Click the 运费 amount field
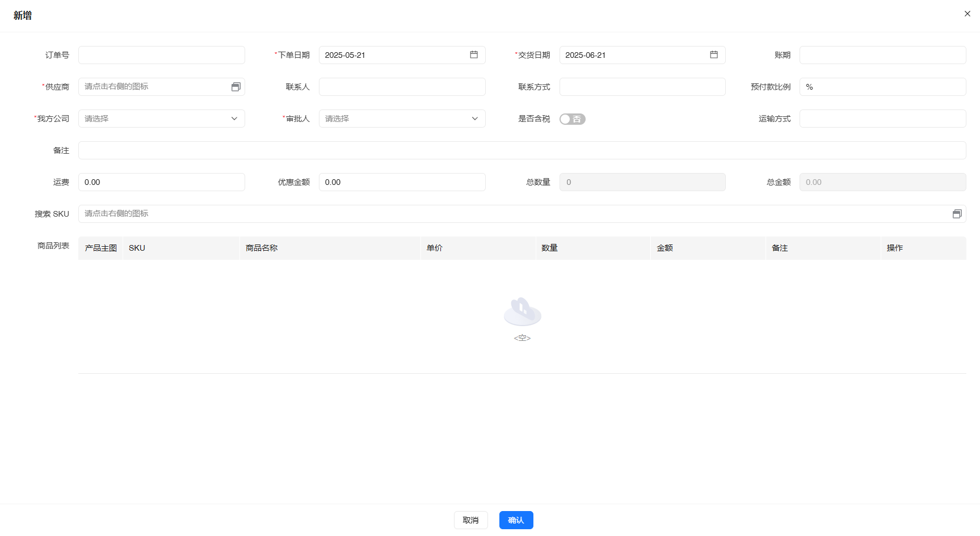980x536 pixels. point(162,182)
